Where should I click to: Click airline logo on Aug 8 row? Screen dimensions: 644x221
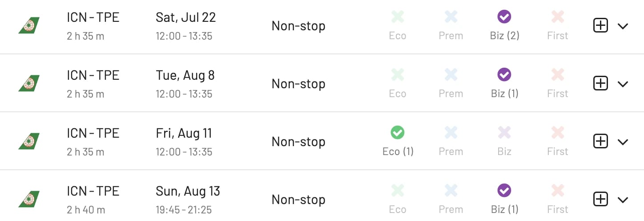[29, 83]
